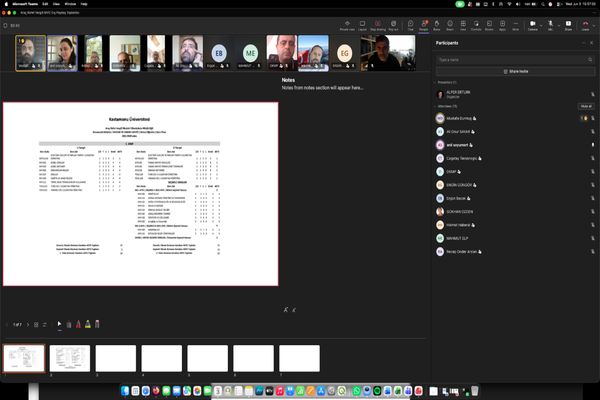The image size is (600, 400).
Task: Select the cursor pointer presenter tool
Action: click(x=59, y=324)
